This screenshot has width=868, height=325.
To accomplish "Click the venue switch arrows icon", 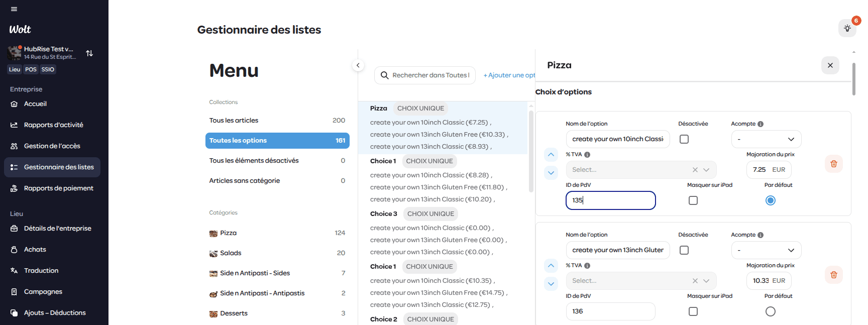I will [89, 53].
